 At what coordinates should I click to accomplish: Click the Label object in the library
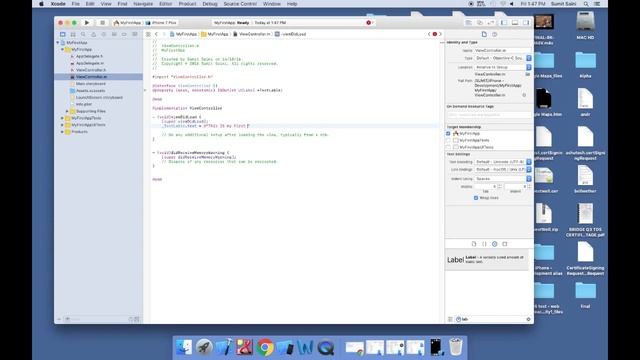[x=486, y=260]
